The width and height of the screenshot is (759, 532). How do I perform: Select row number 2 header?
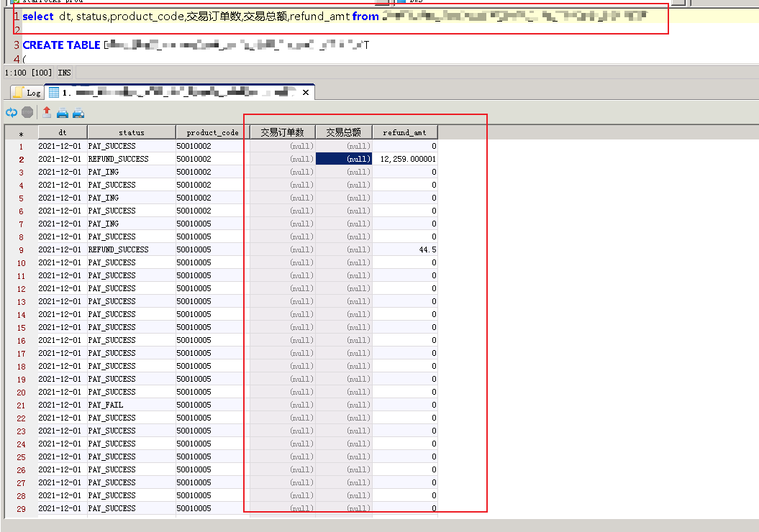pos(21,159)
